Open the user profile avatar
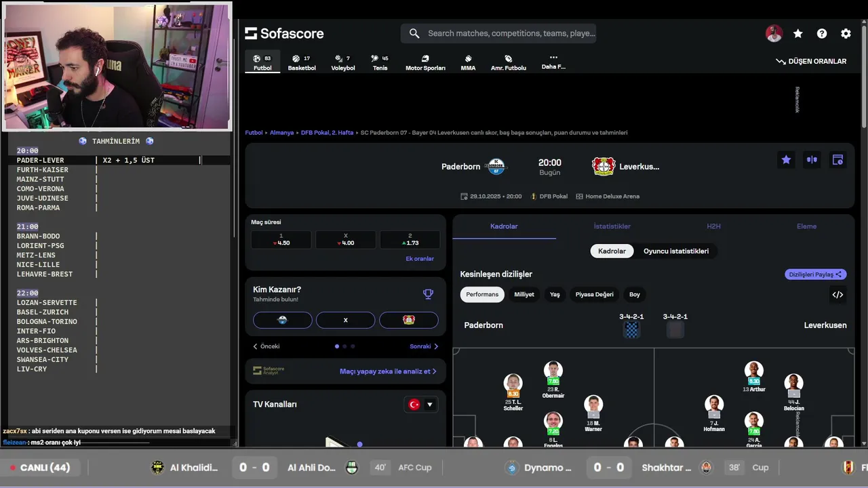868x488 pixels. point(774,33)
